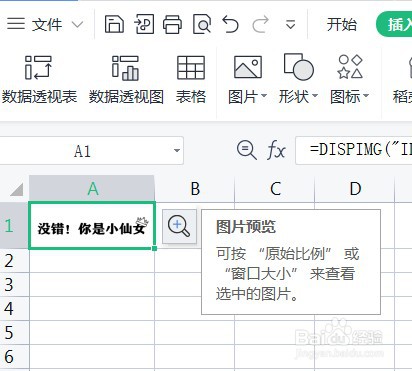Click cell A1 image 没错！你是小仙女
This screenshot has height=371, width=412.
point(92,225)
